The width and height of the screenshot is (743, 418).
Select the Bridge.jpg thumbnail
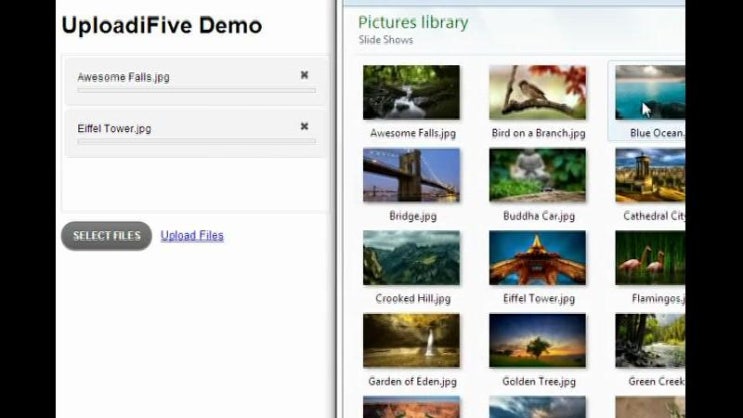coord(411,175)
